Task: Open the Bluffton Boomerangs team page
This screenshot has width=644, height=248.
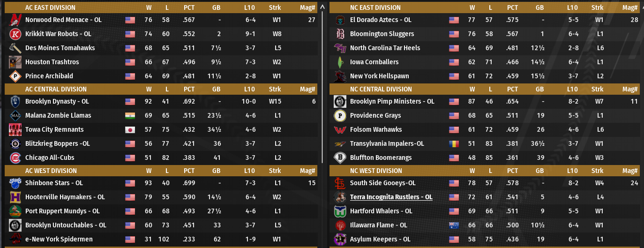Action: [381, 158]
